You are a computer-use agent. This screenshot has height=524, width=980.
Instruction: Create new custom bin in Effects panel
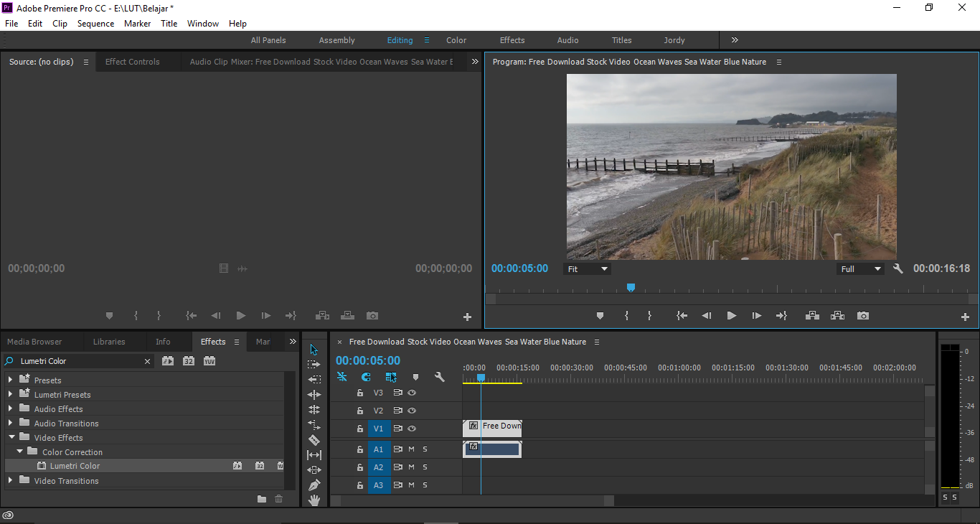[x=262, y=499]
